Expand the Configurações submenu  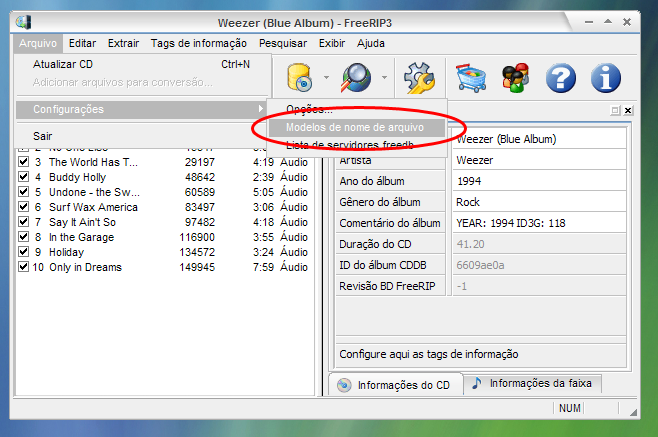[142, 110]
